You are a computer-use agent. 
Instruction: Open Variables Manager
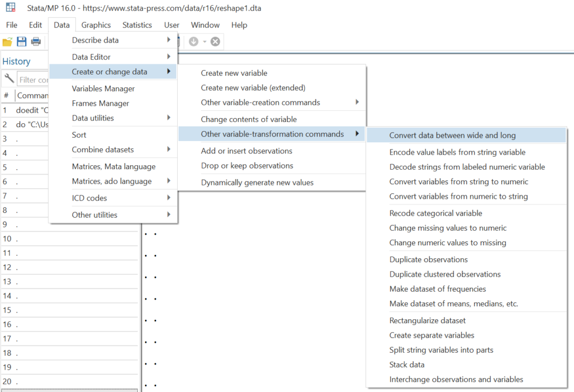point(113,88)
